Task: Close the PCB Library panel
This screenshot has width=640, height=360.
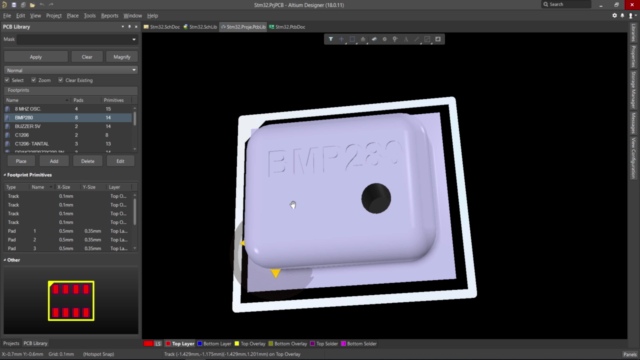Action: 136,27
